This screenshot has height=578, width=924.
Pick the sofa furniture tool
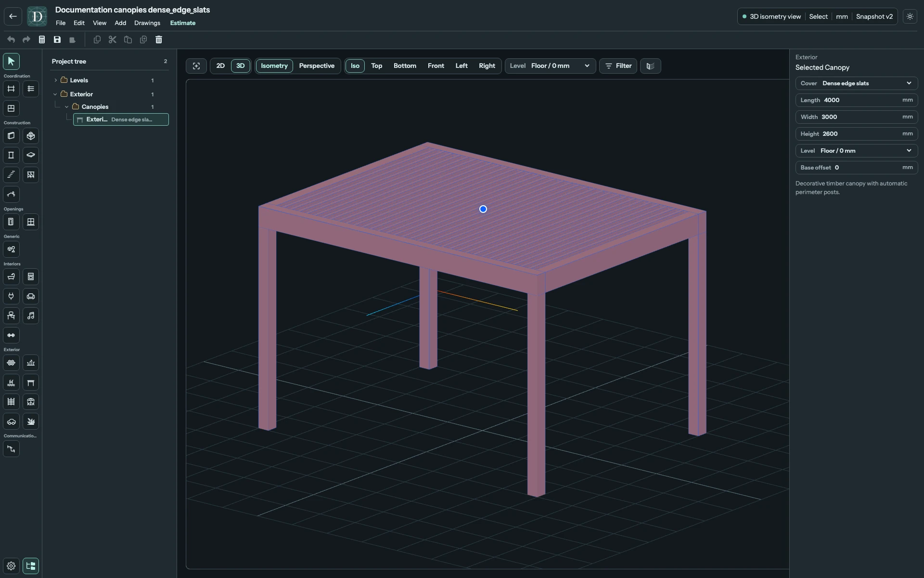[31, 296]
